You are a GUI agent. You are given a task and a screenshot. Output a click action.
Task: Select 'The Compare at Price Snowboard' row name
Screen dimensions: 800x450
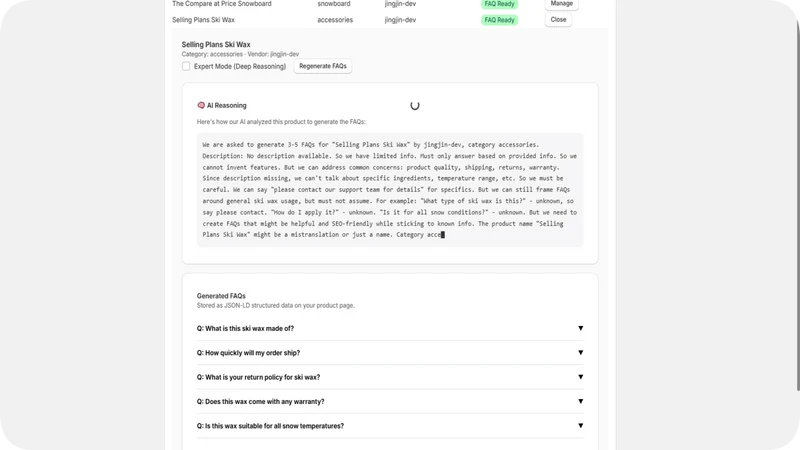(x=221, y=4)
